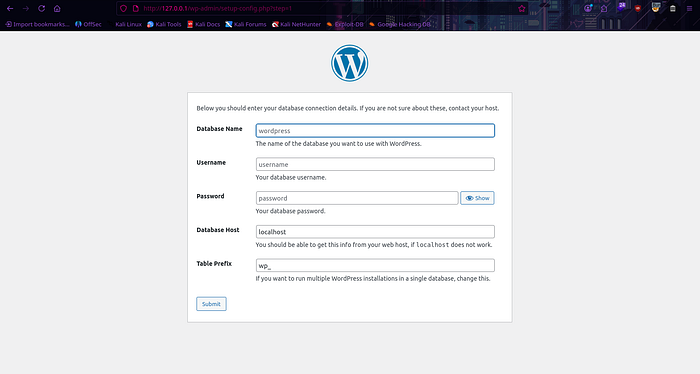Click the fox-colored extension icon
The width and height of the screenshot is (700, 374).
655,7
